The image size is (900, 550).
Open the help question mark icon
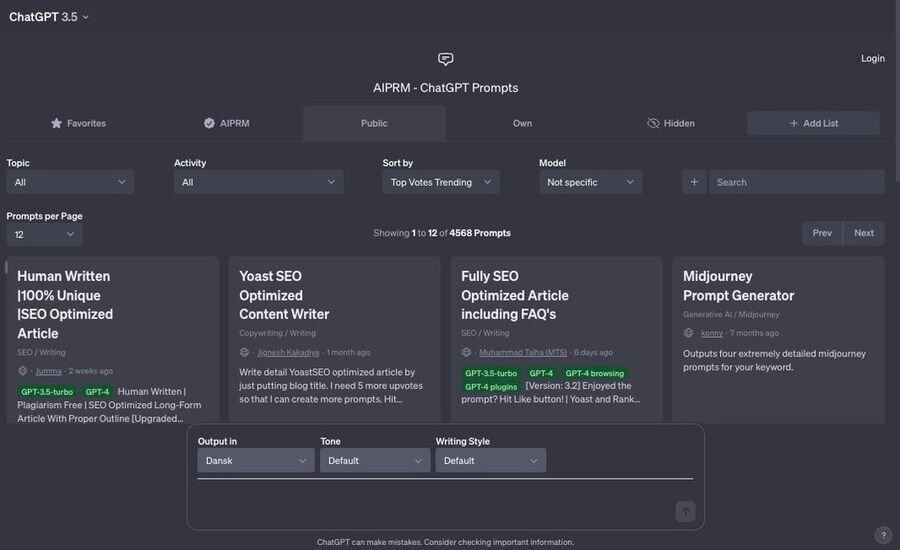(x=883, y=535)
